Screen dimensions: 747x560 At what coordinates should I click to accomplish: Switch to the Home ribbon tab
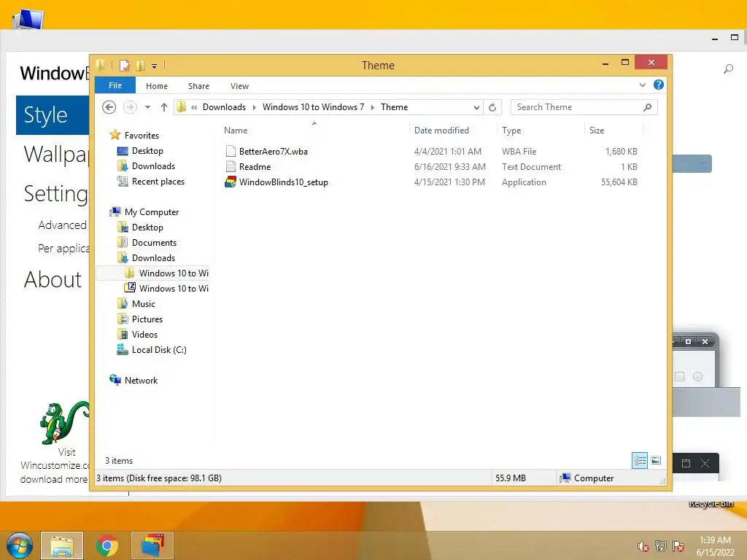157,86
